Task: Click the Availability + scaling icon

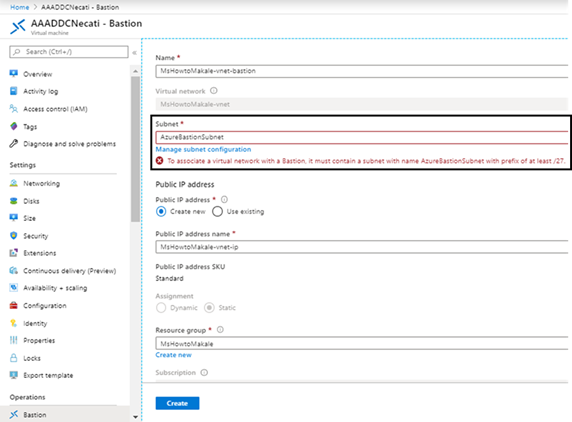Action: tap(13, 288)
